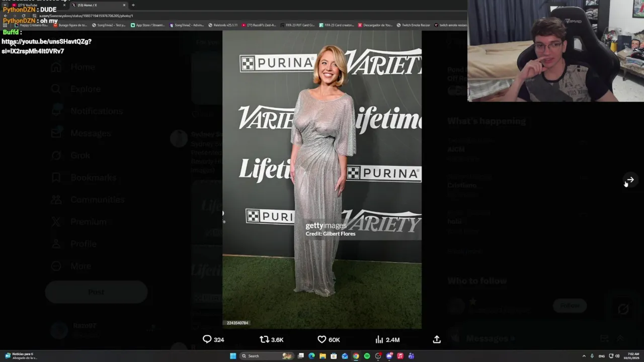The image size is (644, 362).
Task: Open Apple Music from the taskbar
Action: coord(400,356)
